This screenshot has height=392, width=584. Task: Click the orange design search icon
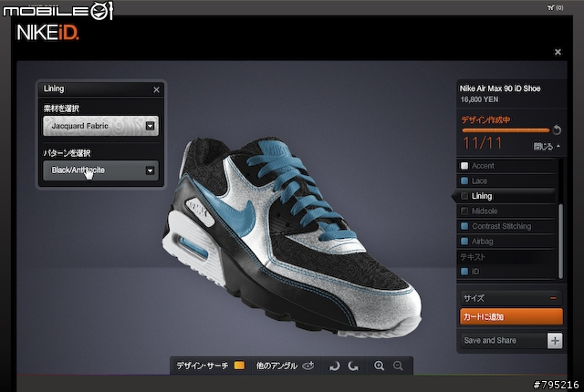click(239, 366)
